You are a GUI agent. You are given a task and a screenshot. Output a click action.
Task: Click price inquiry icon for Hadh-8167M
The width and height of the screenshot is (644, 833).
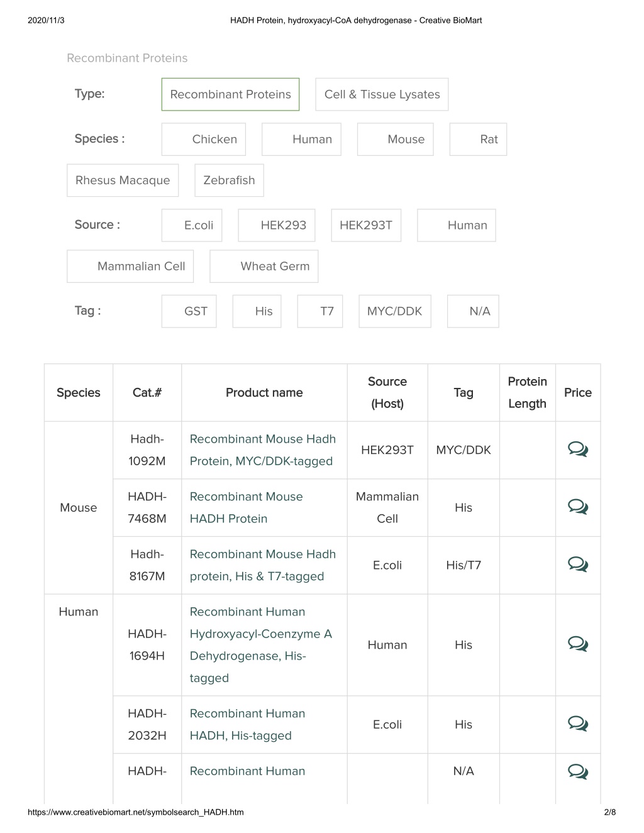point(577,565)
